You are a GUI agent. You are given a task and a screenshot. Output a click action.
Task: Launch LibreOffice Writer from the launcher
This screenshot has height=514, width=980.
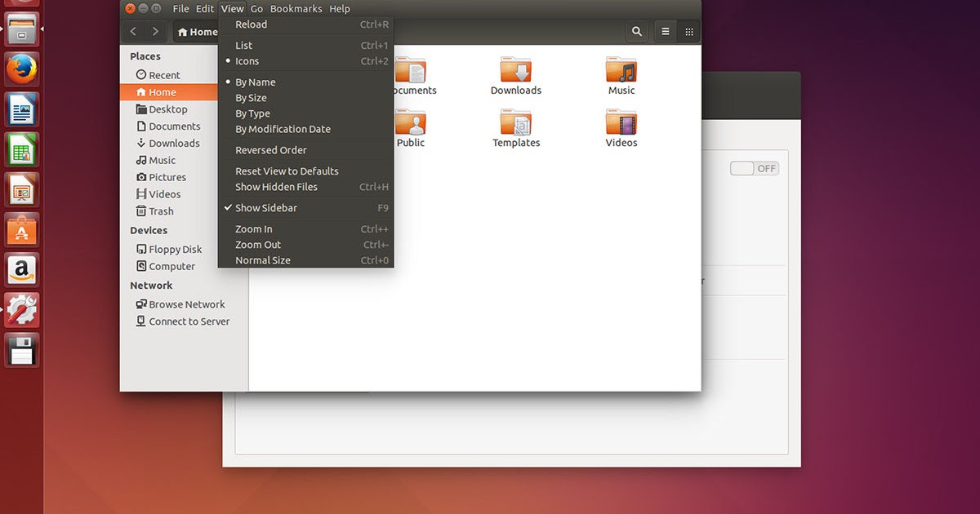[21, 109]
